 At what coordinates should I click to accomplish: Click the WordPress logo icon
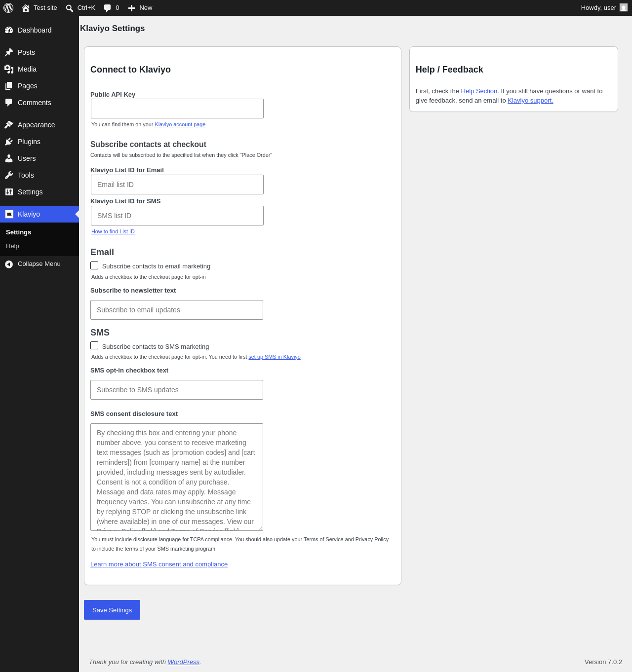pos(8,8)
